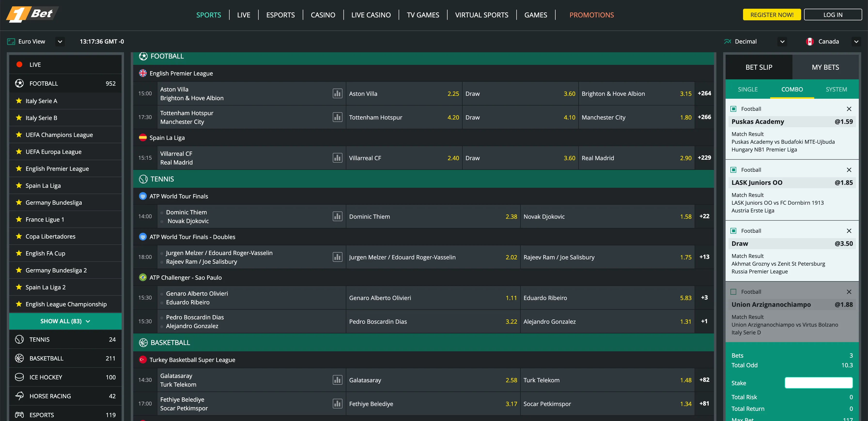This screenshot has height=421, width=868.
Task: Switch to the COMBO bet tab
Action: 792,89
